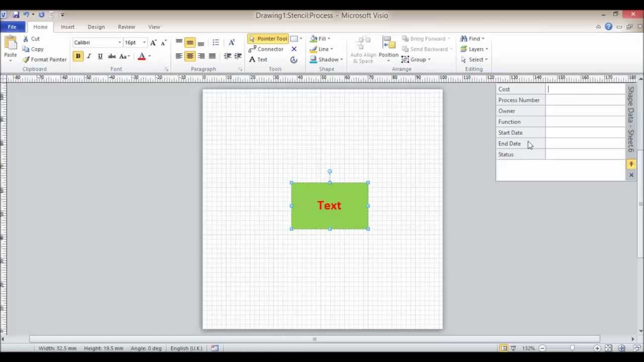This screenshot has width=644, height=362.
Task: Open the Find dropdown
Action: point(472,39)
